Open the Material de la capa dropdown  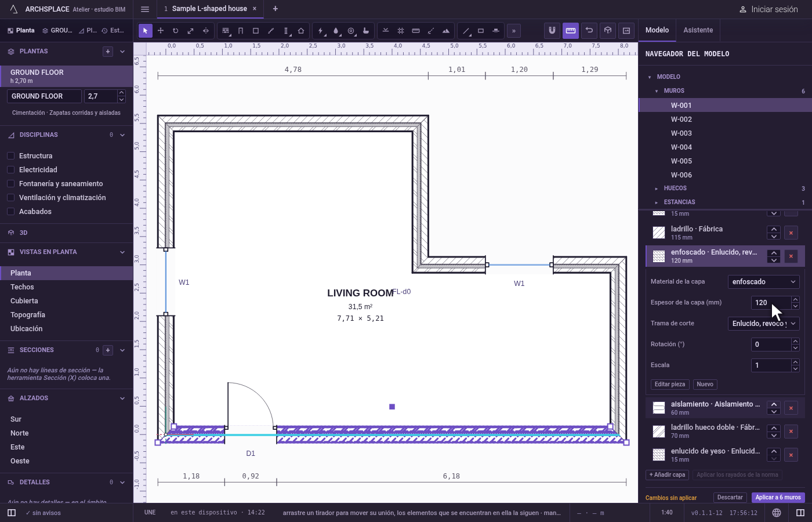[x=763, y=282]
